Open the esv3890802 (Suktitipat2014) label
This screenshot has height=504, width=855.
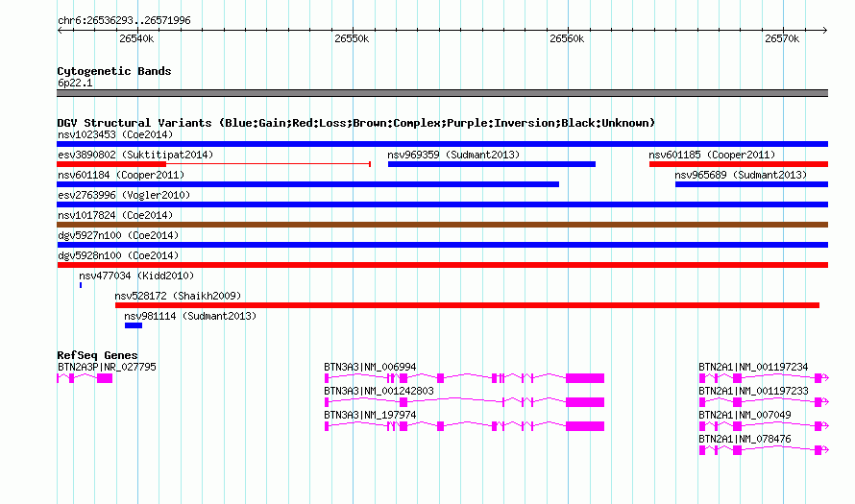(135, 155)
